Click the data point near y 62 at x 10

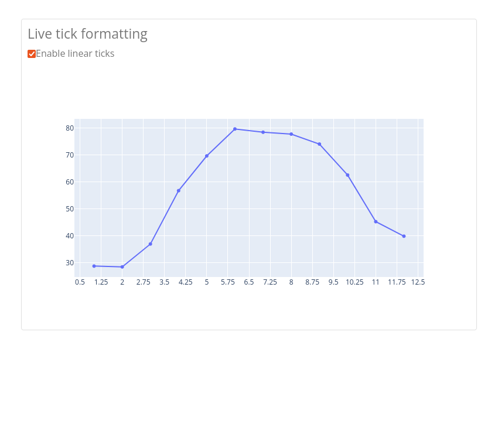click(347, 175)
